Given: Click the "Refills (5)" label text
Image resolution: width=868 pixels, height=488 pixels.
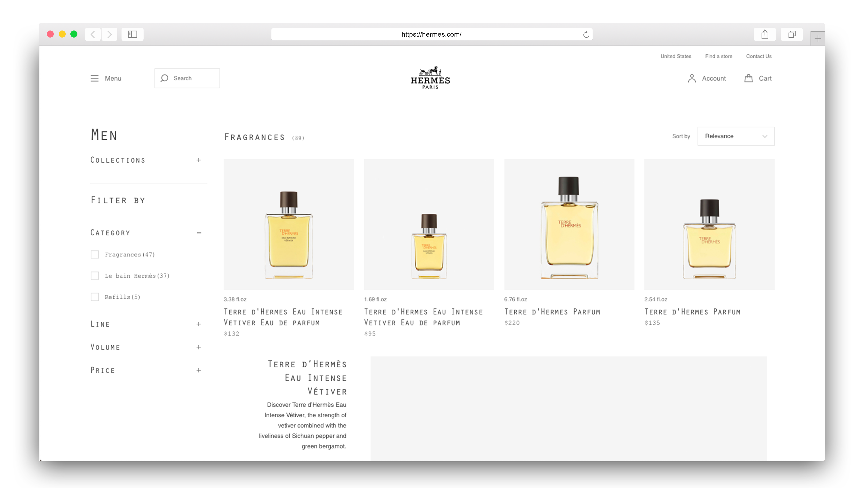Looking at the screenshot, I should point(122,297).
